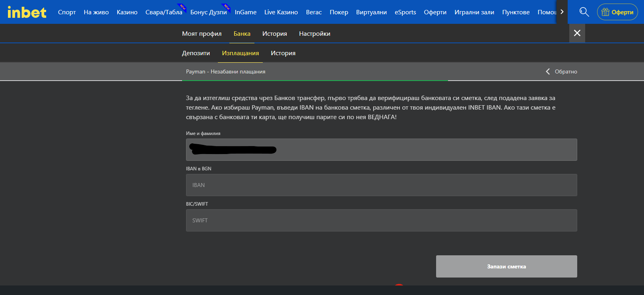Open Свара/Табла games

tap(164, 12)
